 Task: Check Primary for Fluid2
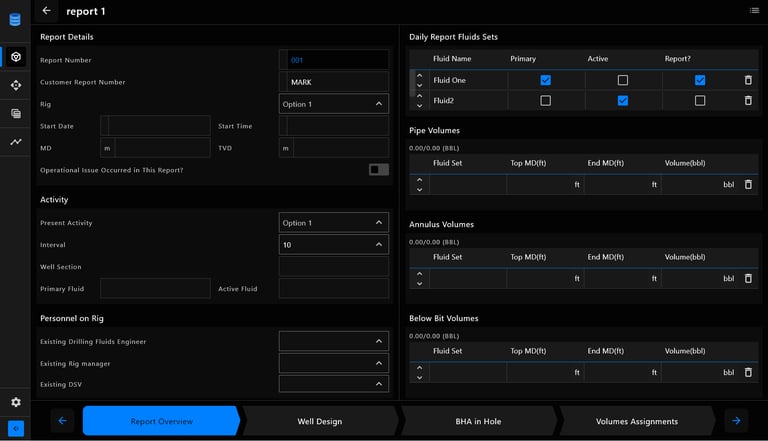pos(545,100)
